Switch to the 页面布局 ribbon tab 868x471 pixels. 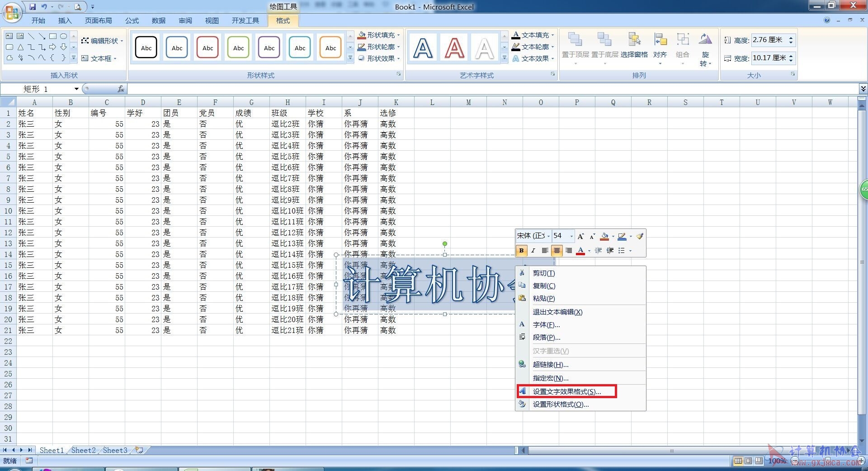coord(99,21)
